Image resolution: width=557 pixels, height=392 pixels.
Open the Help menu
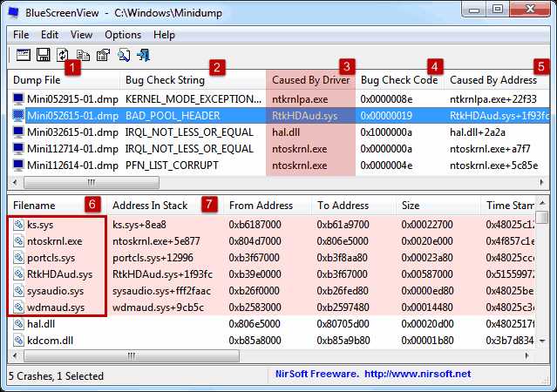tap(164, 35)
